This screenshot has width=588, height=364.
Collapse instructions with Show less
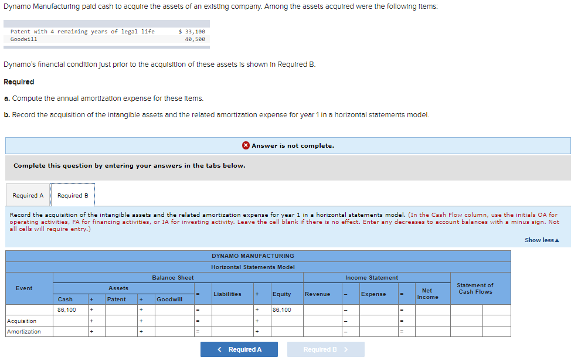(x=542, y=240)
